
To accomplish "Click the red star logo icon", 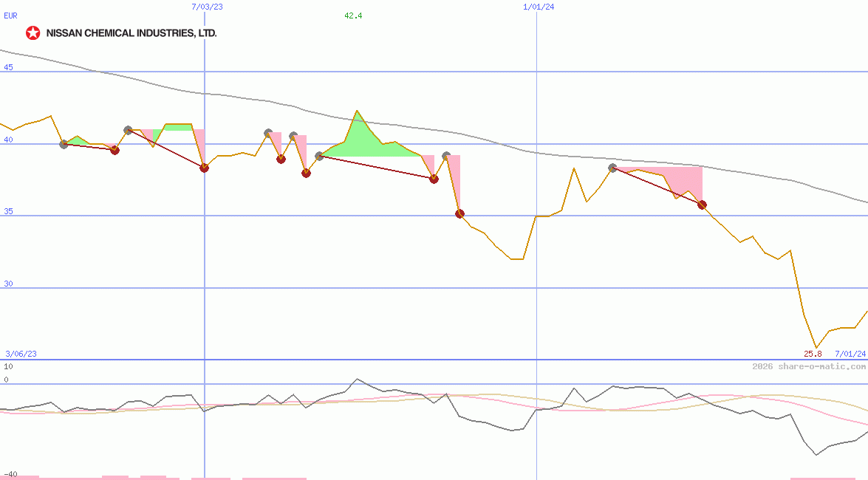I will (33, 32).
